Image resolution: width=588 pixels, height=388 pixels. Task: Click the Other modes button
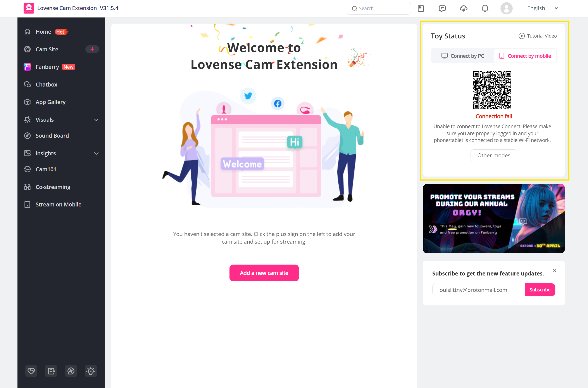click(x=493, y=155)
